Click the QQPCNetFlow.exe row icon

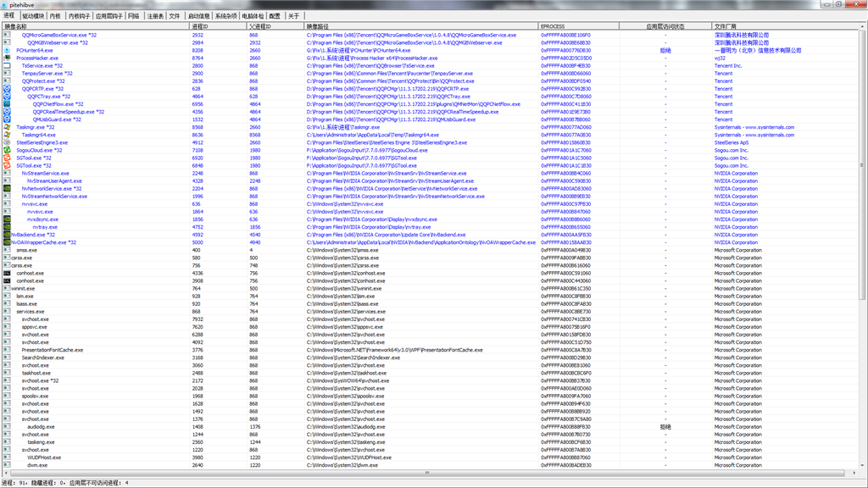click(7, 104)
